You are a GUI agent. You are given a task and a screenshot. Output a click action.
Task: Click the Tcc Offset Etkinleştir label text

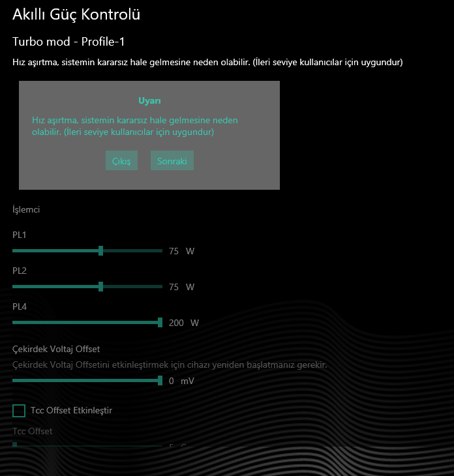pos(71,410)
